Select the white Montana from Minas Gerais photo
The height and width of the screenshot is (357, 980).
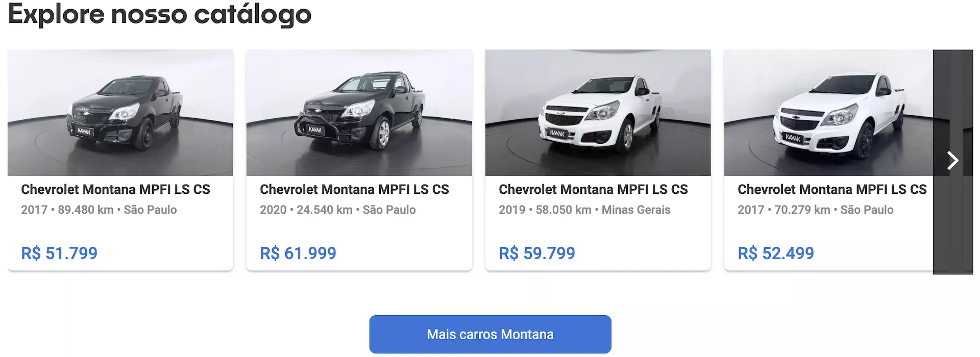[x=598, y=113]
